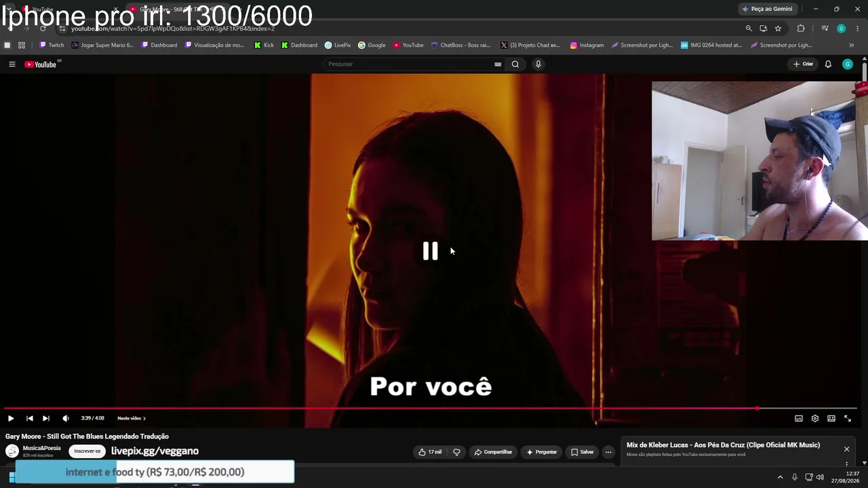The width and height of the screenshot is (868, 488).
Task: Open the Google bookmark
Action: [x=372, y=45]
